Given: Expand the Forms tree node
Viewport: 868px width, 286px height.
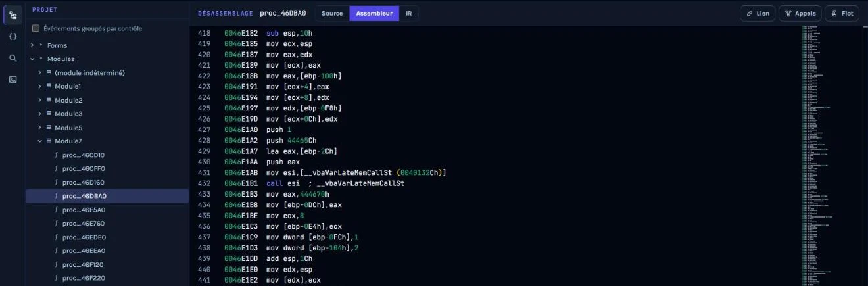Looking at the screenshot, I should [x=32, y=45].
